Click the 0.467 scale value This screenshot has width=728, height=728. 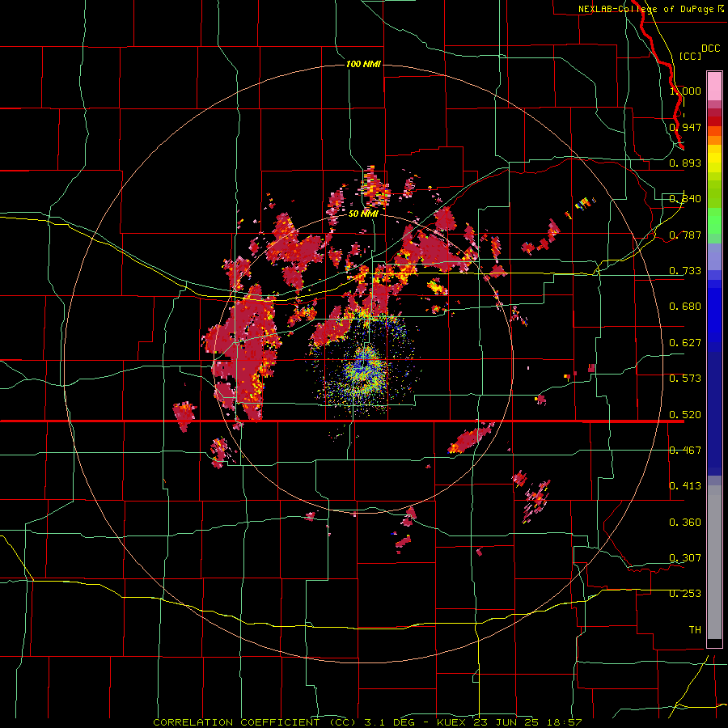[x=685, y=451]
